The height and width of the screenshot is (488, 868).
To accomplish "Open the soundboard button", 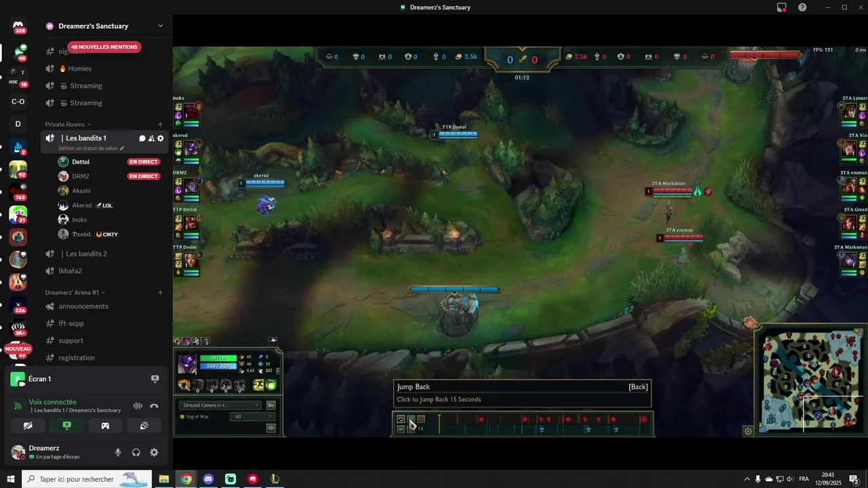I will (144, 426).
